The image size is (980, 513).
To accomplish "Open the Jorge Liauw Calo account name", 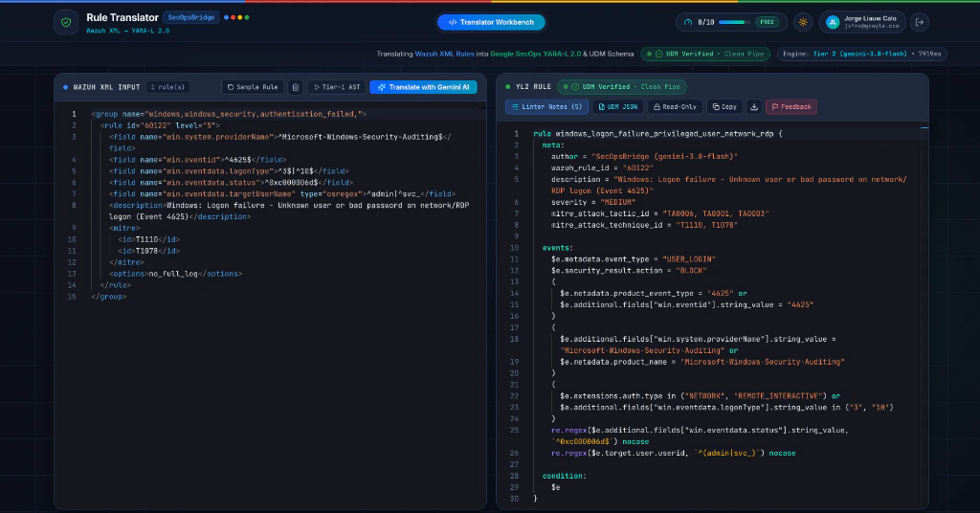I will point(870,19).
